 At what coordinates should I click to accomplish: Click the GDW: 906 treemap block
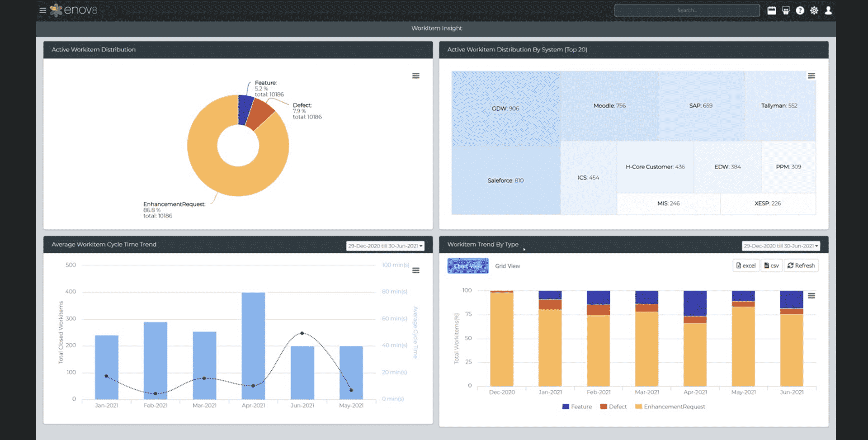pyautogui.click(x=505, y=108)
